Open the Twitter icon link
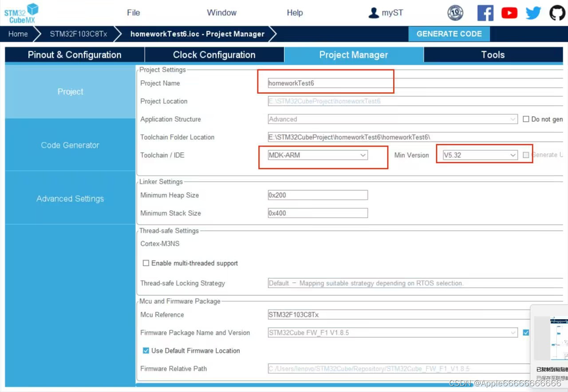The image size is (568, 392). [533, 13]
